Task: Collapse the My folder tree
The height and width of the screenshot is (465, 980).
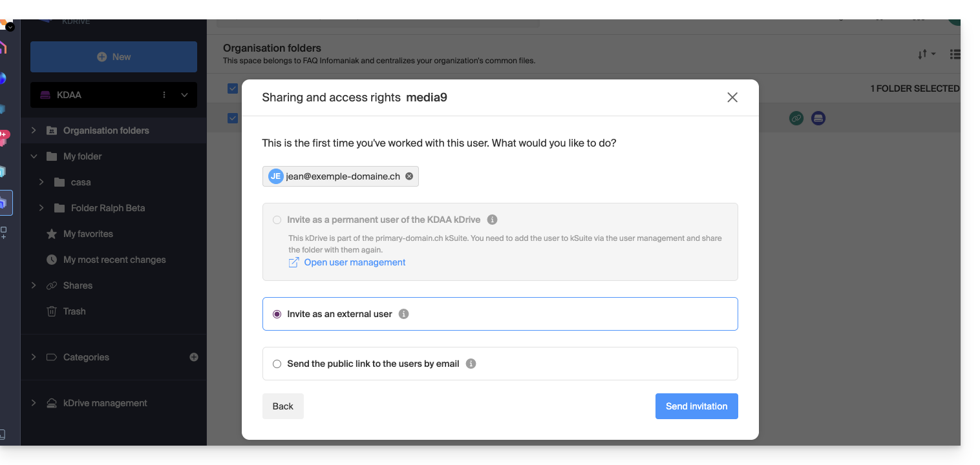Action: (x=34, y=156)
